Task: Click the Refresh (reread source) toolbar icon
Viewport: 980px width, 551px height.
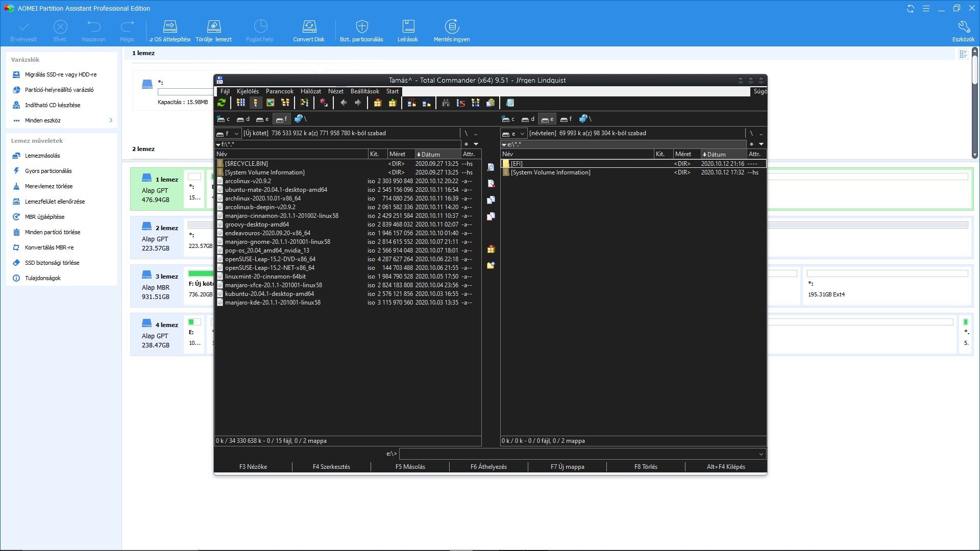Action: pos(222,103)
